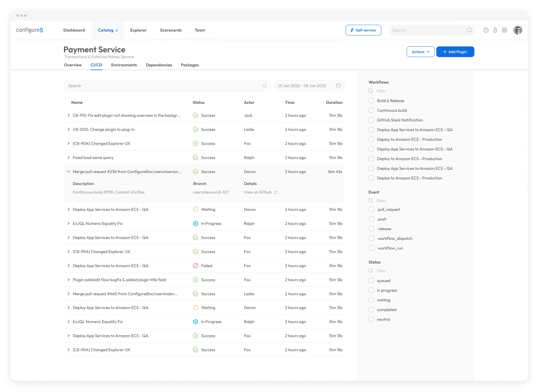
Task: Collapse the Merge pull request #236 row
Action: tap(69, 172)
